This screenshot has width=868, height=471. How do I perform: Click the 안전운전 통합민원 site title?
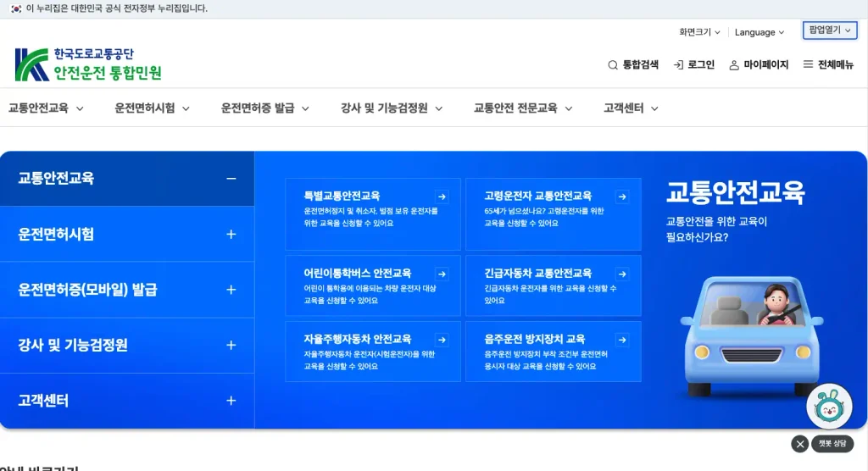[108, 73]
